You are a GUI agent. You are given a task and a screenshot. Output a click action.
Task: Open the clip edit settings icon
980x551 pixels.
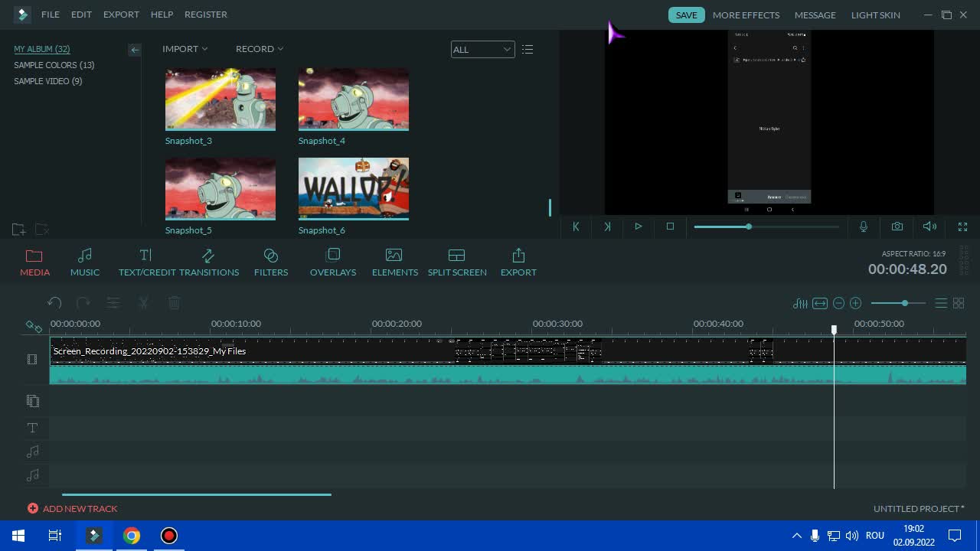(x=113, y=303)
